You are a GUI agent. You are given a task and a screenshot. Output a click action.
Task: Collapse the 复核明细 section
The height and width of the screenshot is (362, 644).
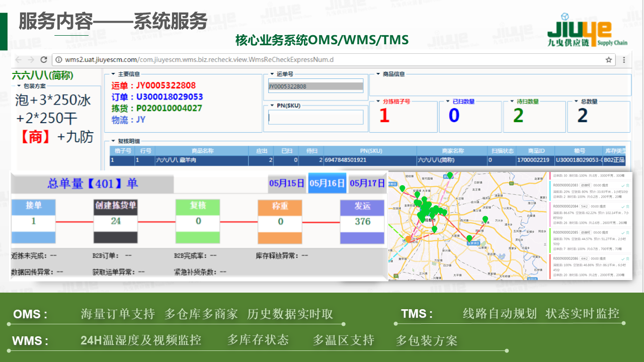click(113, 141)
